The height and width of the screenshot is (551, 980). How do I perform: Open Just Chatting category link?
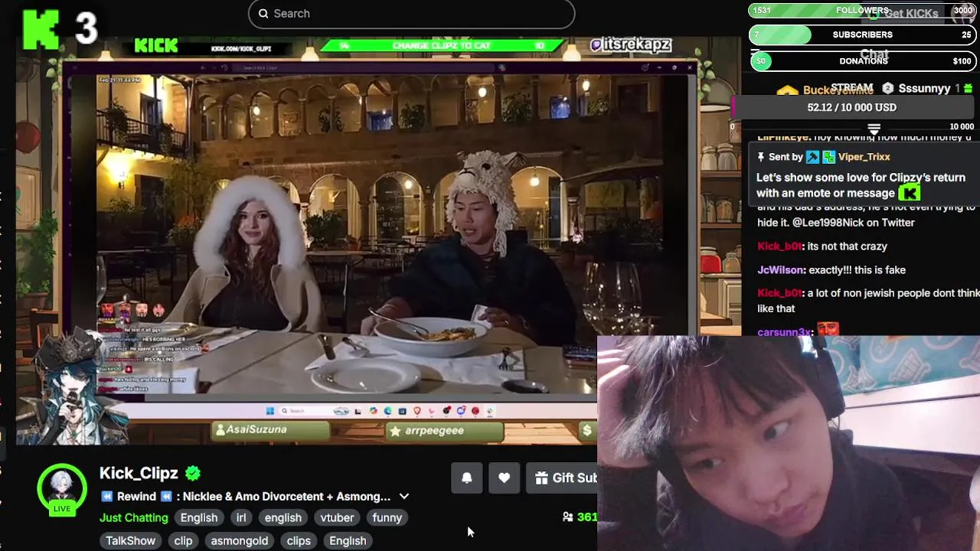click(133, 518)
